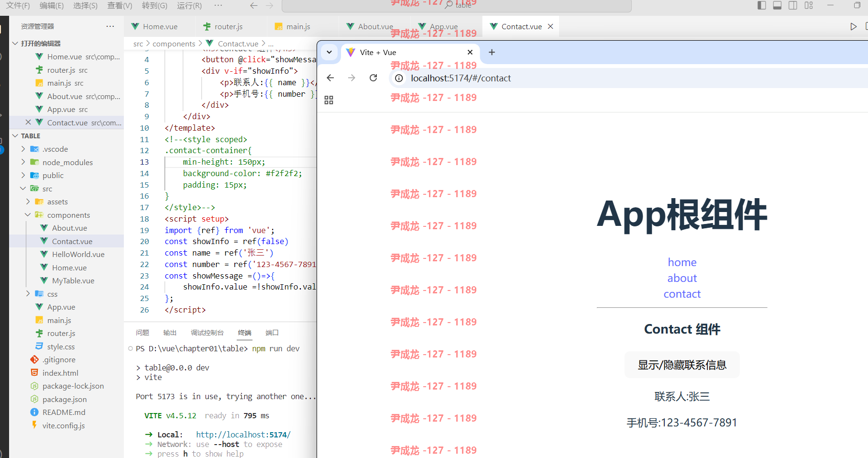Open the 查看(V) menu

point(120,6)
